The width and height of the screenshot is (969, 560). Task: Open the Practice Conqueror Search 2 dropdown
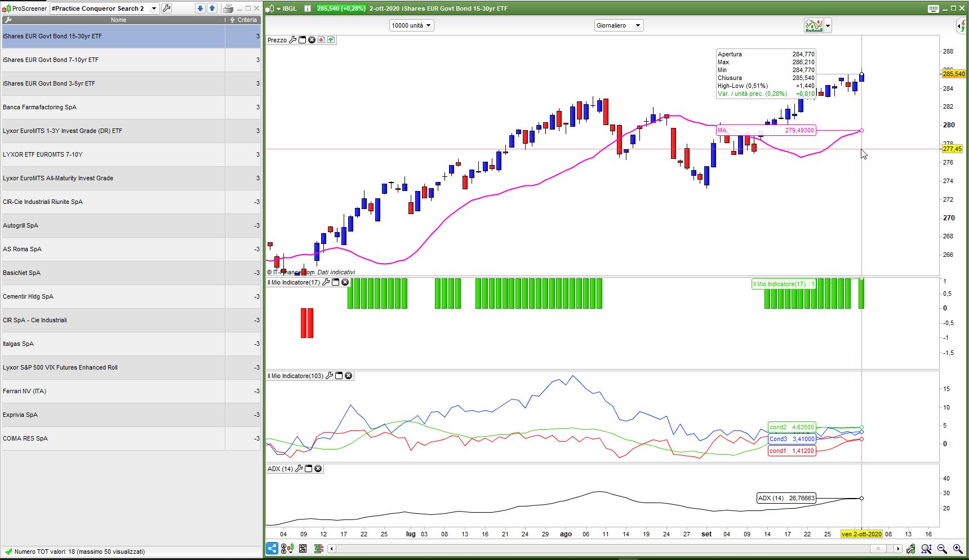[104, 8]
